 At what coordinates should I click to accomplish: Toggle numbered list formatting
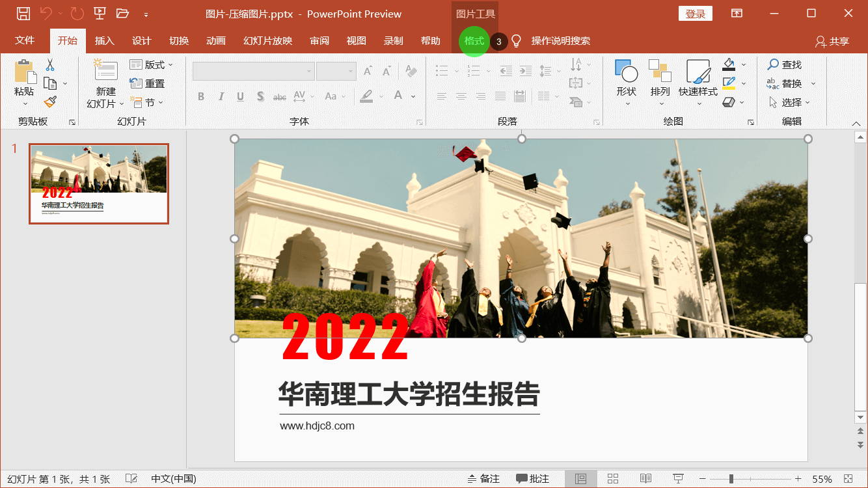tap(473, 70)
